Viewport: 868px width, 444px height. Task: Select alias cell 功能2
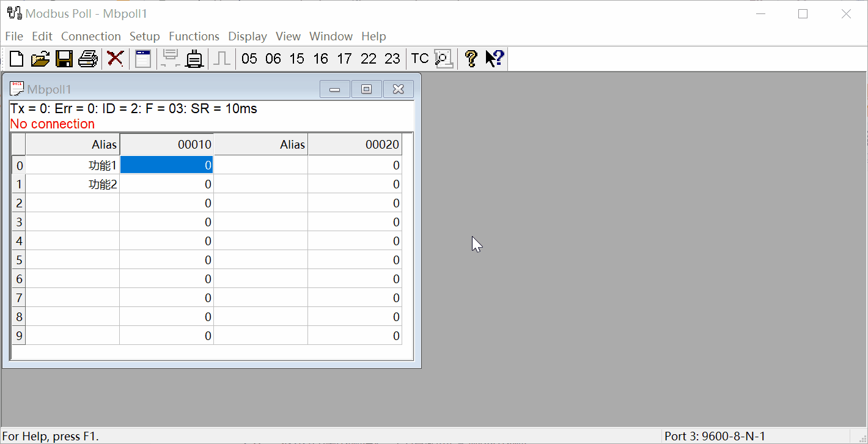[x=73, y=184]
